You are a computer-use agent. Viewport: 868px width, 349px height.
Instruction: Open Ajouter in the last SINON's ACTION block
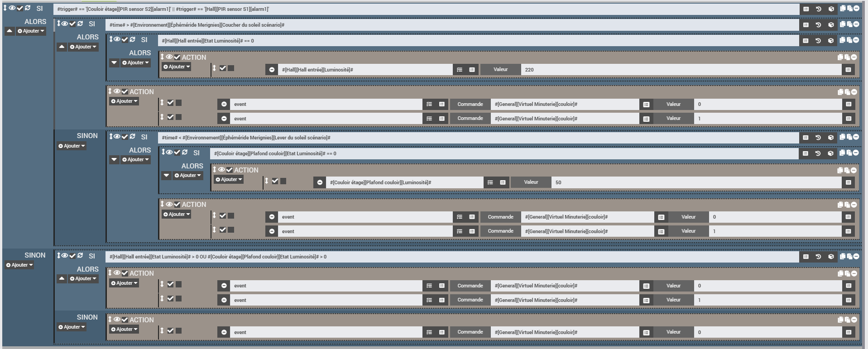(124, 330)
